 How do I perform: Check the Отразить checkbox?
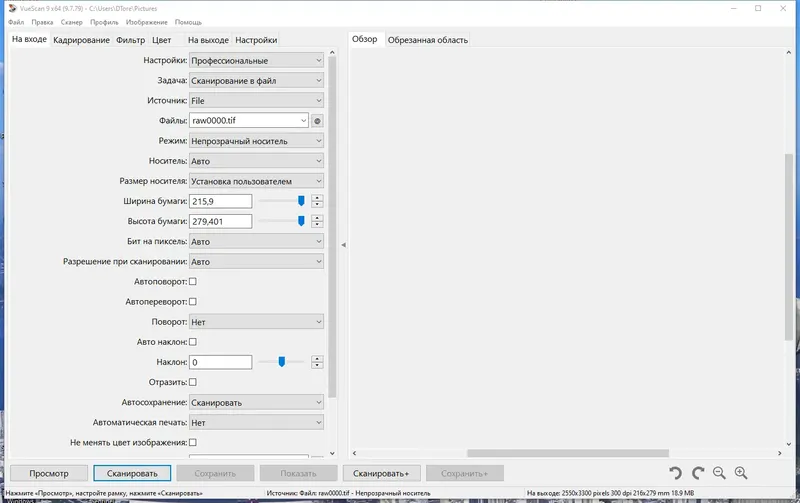pyautogui.click(x=193, y=382)
